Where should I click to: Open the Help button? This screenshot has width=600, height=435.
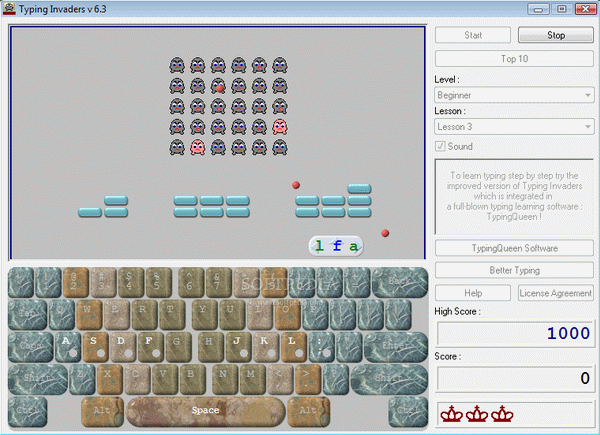coord(473,293)
